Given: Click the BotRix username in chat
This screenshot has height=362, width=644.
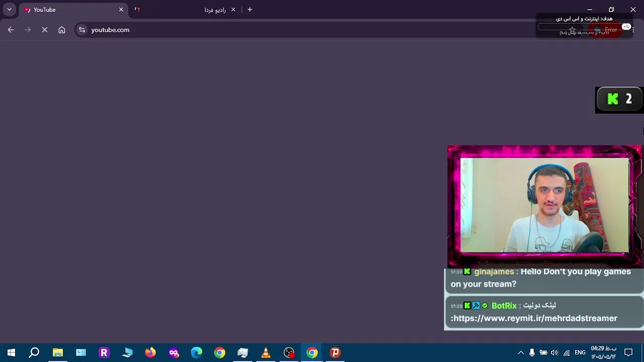Looking at the screenshot, I should 504,306.
